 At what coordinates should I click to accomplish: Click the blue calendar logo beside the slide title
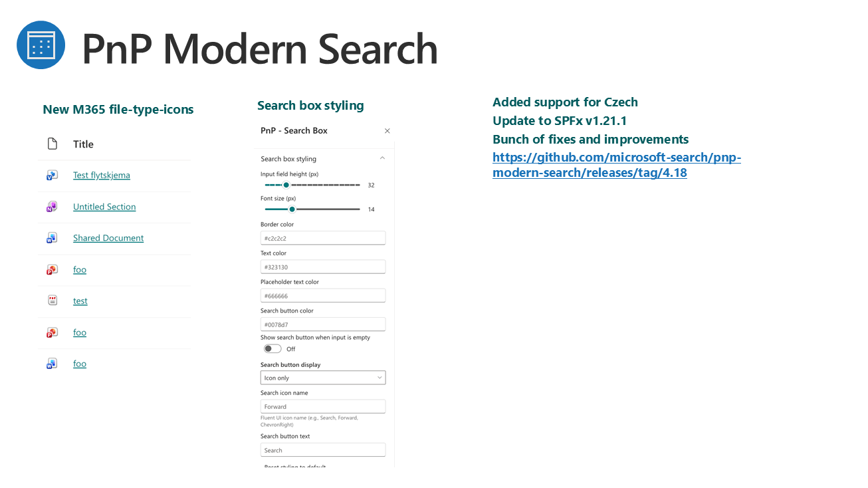coord(41,45)
